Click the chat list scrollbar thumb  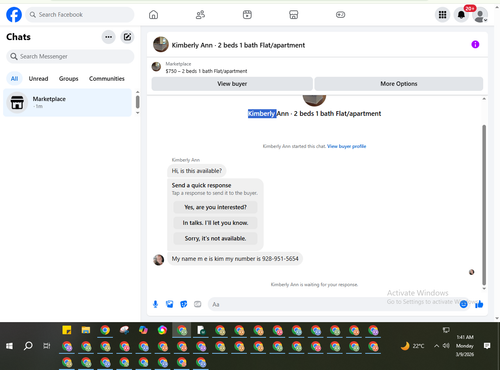(x=138, y=102)
